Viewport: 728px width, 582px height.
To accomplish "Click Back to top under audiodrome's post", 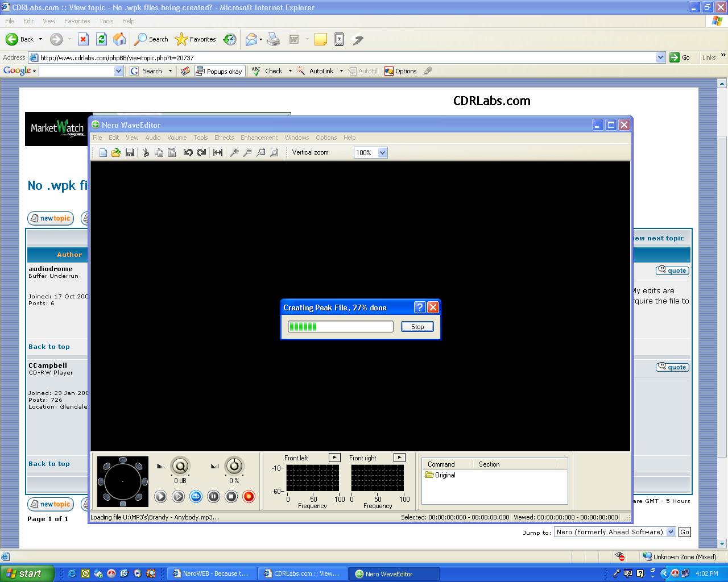I will point(49,347).
